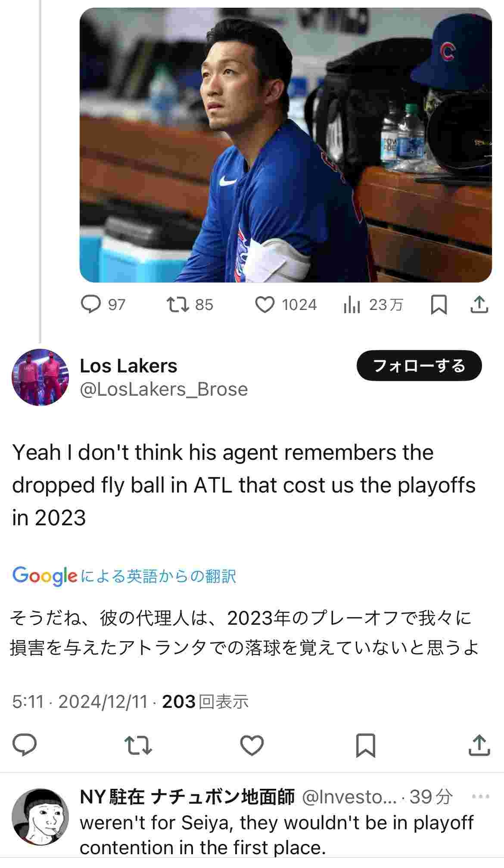Bookmark the Los Lakers tweet
The width and height of the screenshot is (504, 868).
click(365, 745)
